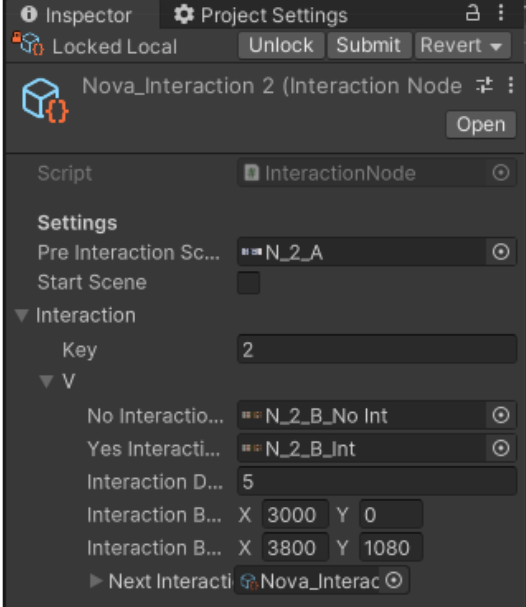Collapse the V foldout

tap(46, 381)
